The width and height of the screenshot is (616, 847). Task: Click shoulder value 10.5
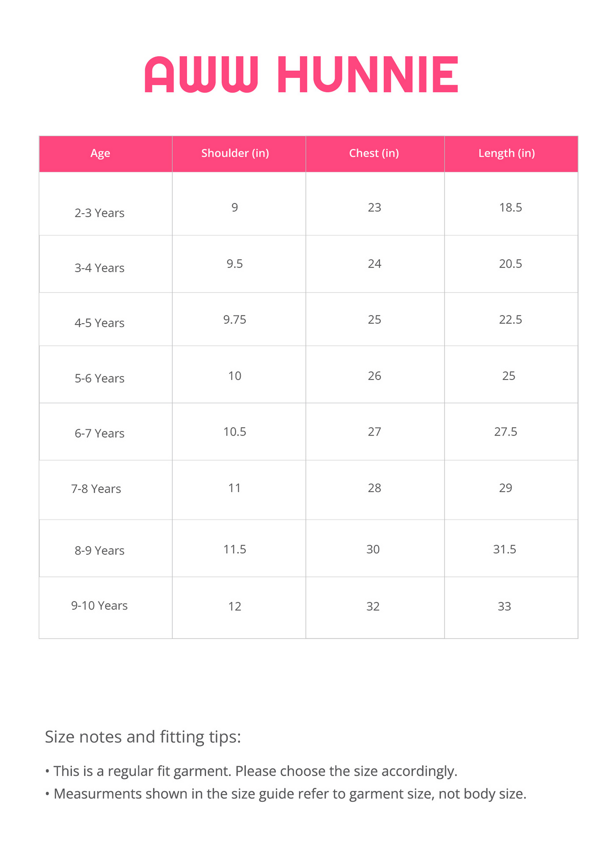click(x=235, y=431)
